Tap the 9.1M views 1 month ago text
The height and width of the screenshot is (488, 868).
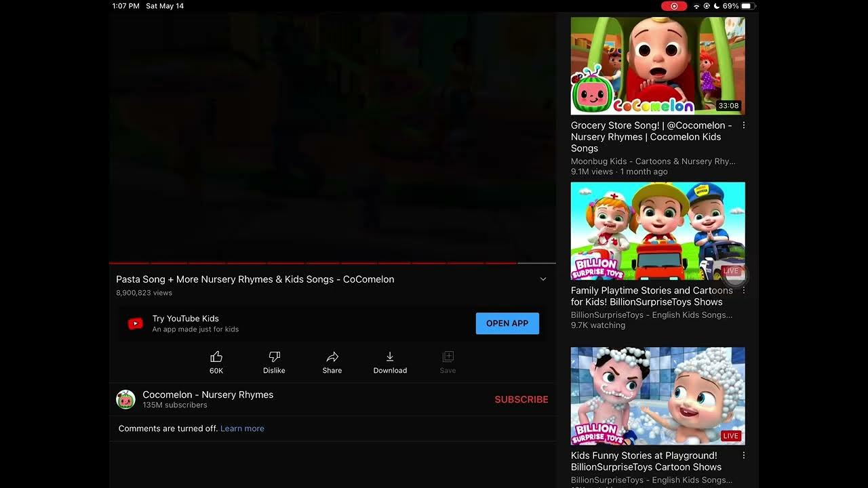[x=619, y=171]
